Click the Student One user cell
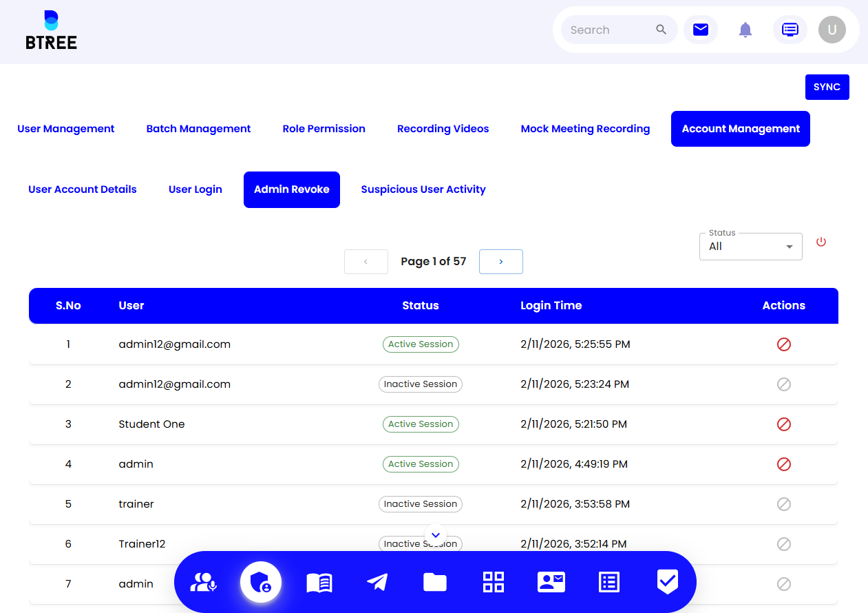The height and width of the screenshot is (613, 868). tap(152, 424)
